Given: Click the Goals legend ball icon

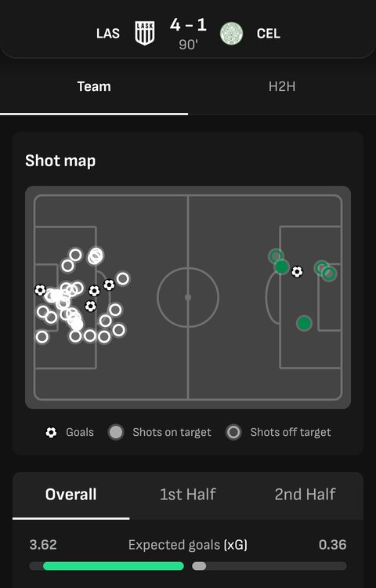Looking at the screenshot, I should click(x=51, y=432).
